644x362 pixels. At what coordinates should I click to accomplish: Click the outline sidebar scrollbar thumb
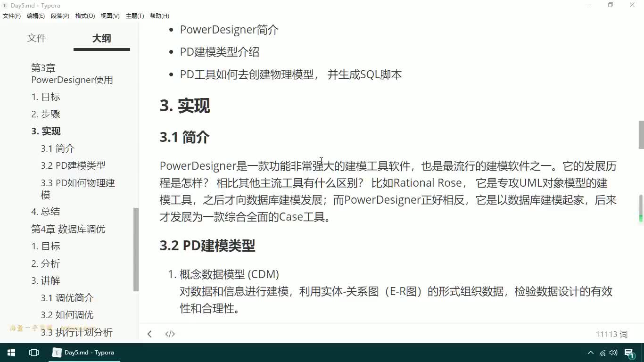136,250
